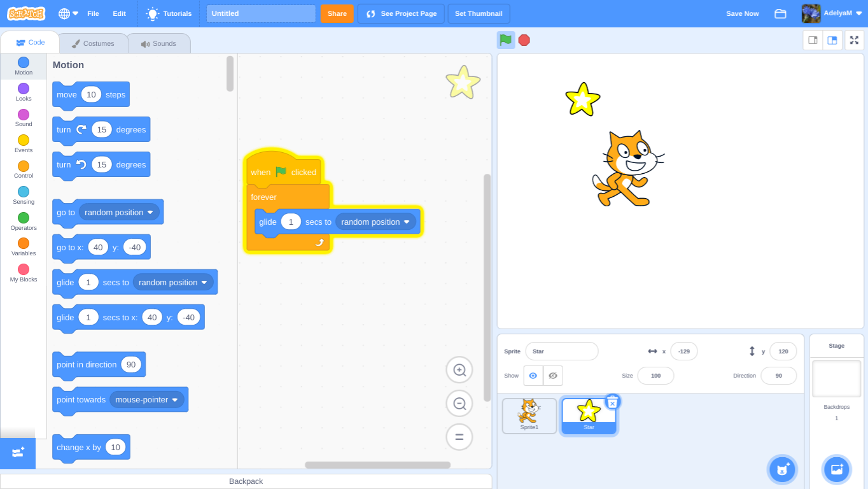Enter full screen stage mode

pos(854,40)
